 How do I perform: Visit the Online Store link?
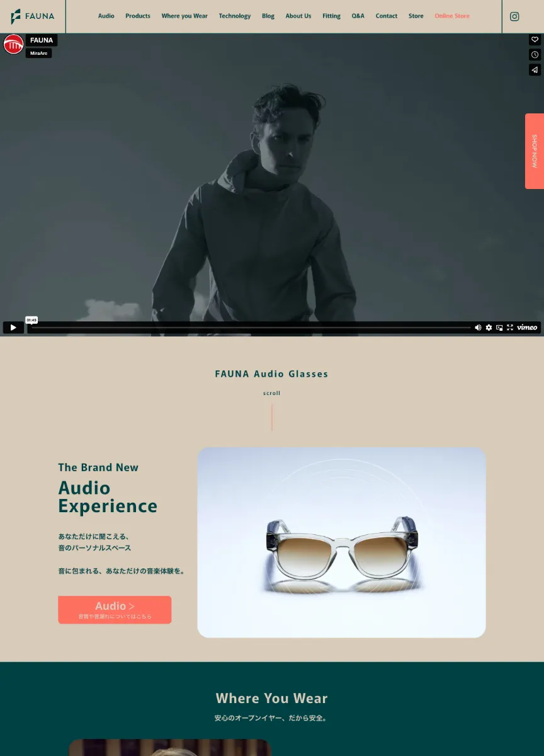(452, 16)
